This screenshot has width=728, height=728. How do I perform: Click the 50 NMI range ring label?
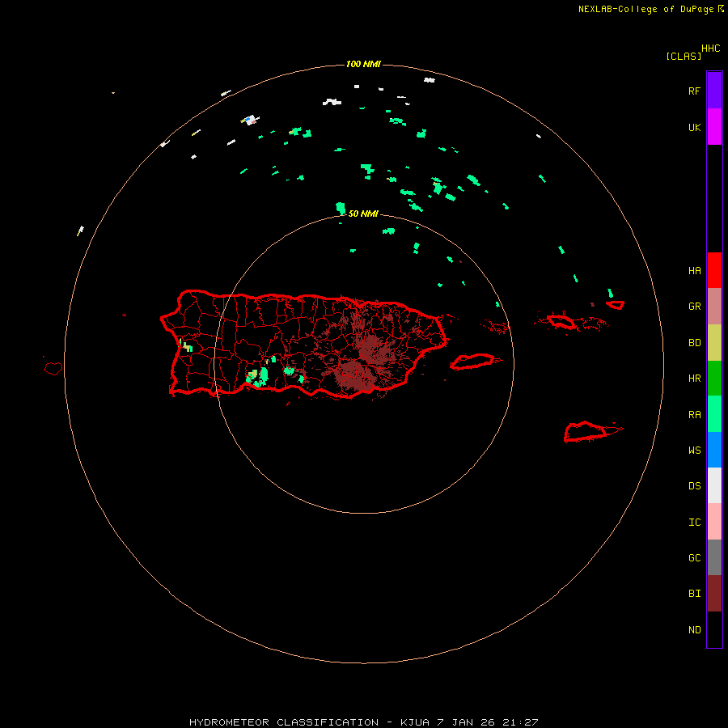click(363, 214)
